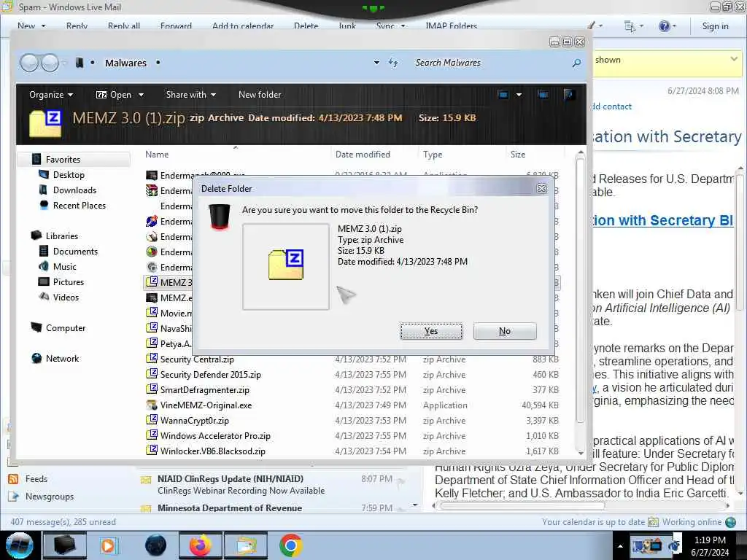Click the Back navigation button in Explorer
The width and height of the screenshot is (747, 560).
(29, 63)
